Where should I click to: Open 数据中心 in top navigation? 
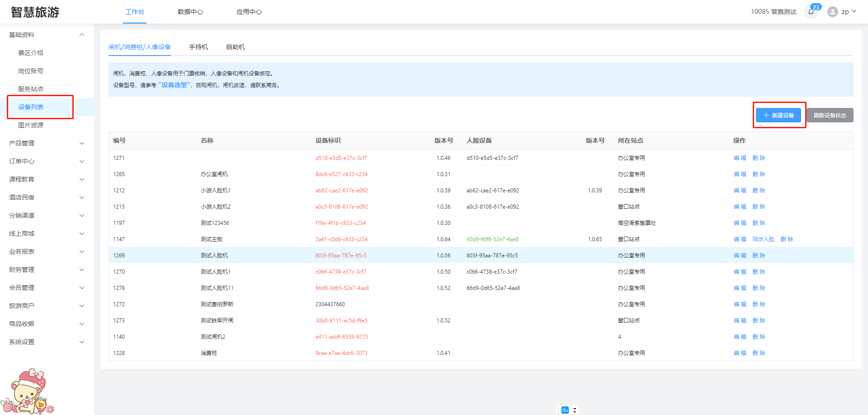point(190,12)
